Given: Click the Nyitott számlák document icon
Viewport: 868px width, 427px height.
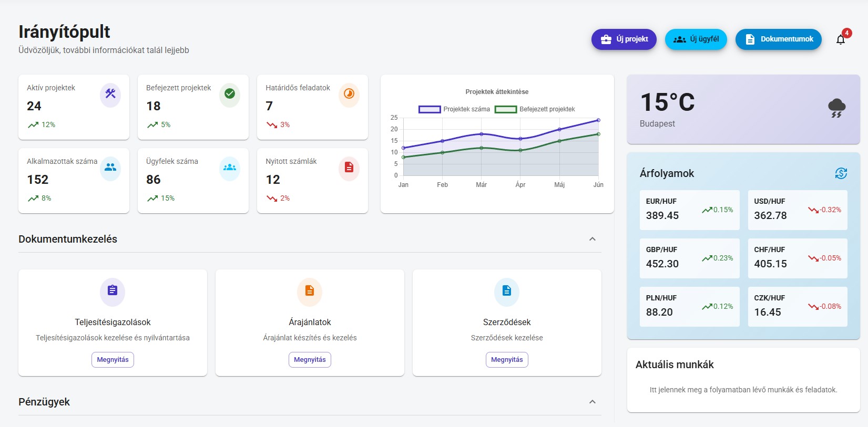Looking at the screenshot, I should pyautogui.click(x=349, y=168).
